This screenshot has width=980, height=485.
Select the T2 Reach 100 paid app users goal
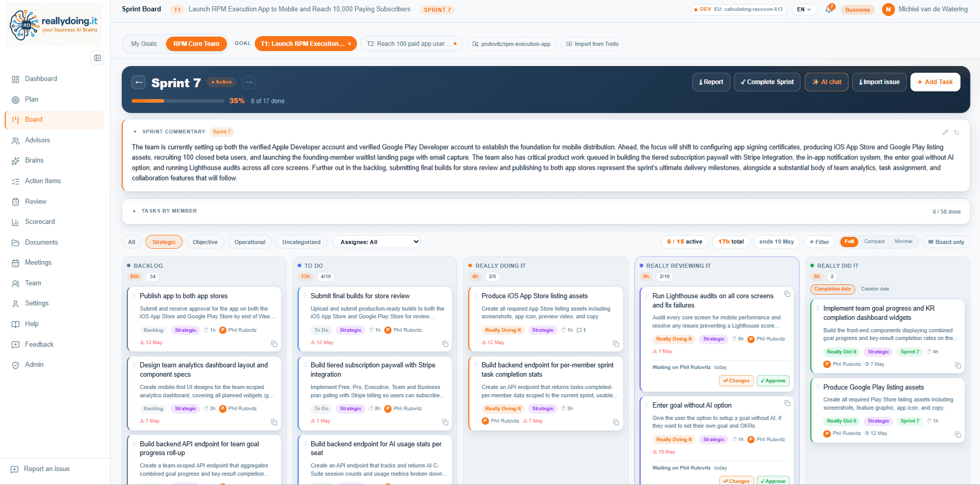click(x=411, y=44)
